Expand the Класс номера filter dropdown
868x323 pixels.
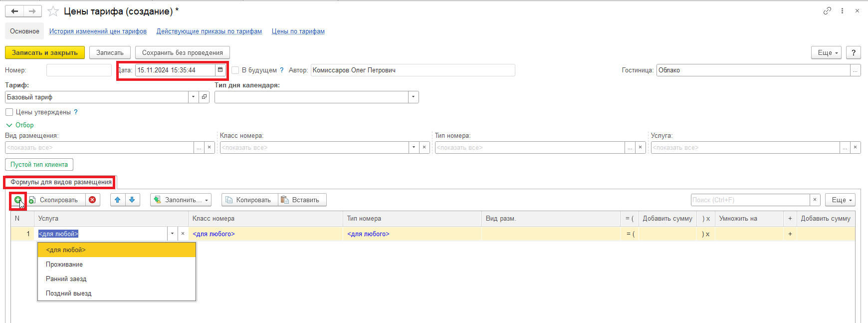(x=414, y=148)
